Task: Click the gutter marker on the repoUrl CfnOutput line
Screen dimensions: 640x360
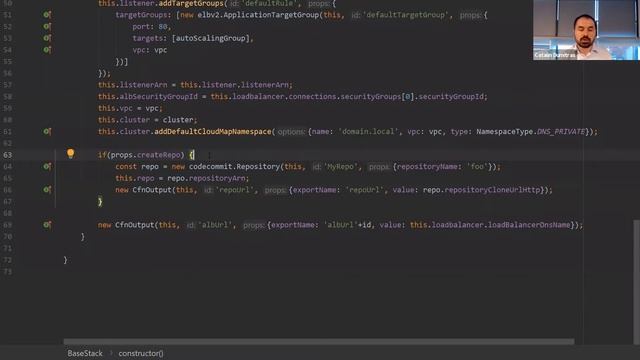Action: pyautogui.click(x=47, y=190)
